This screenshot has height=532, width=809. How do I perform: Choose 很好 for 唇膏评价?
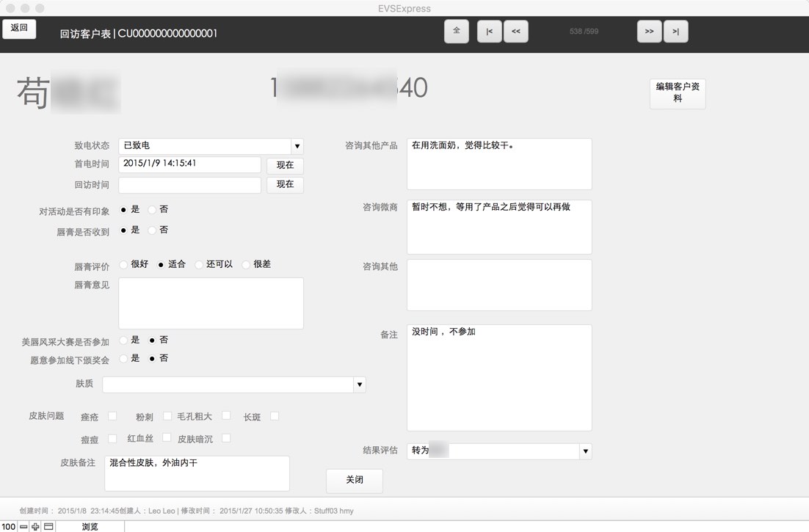123,264
